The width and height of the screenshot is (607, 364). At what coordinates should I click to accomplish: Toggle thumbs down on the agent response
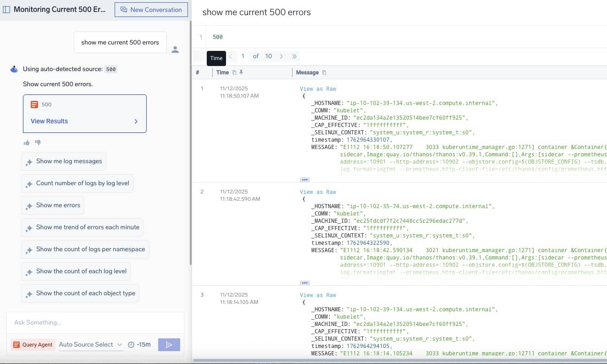coord(38,142)
